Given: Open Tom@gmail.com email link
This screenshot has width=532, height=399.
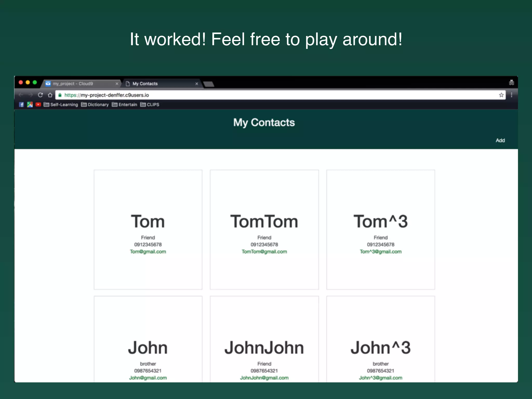Looking at the screenshot, I should pos(148,251).
